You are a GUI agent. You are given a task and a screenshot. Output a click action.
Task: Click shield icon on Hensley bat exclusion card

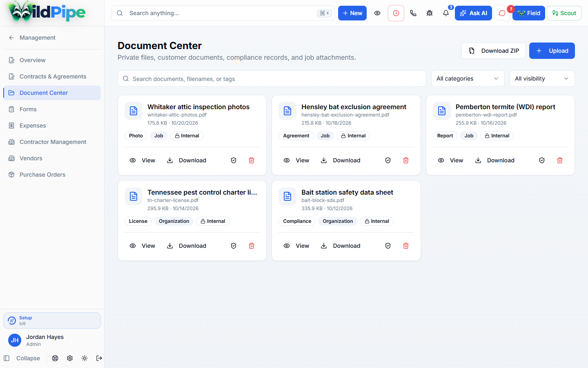coord(388,160)
